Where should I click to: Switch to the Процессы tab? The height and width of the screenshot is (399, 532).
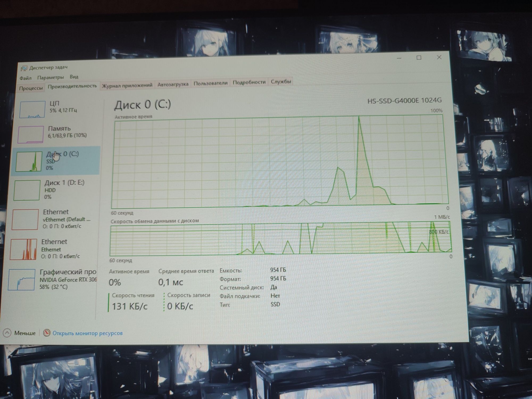pyautogui.click(x=31, y=88)
